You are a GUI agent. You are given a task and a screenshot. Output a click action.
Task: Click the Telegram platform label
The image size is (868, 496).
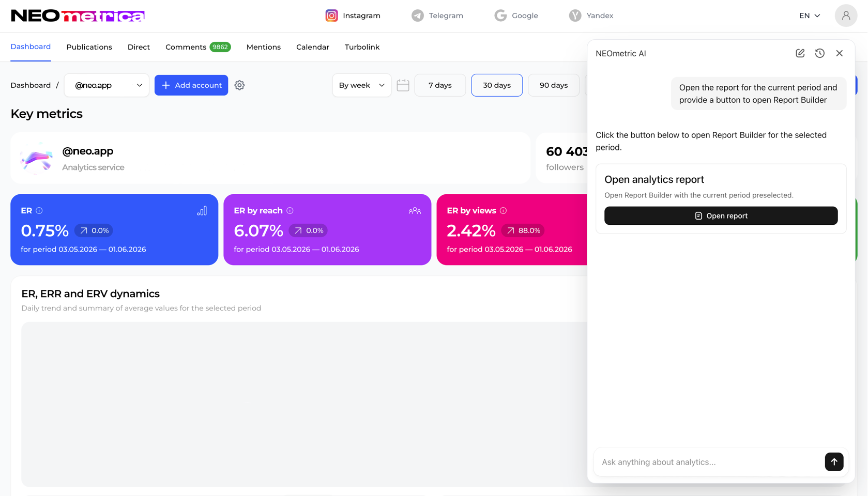point(446,16)
